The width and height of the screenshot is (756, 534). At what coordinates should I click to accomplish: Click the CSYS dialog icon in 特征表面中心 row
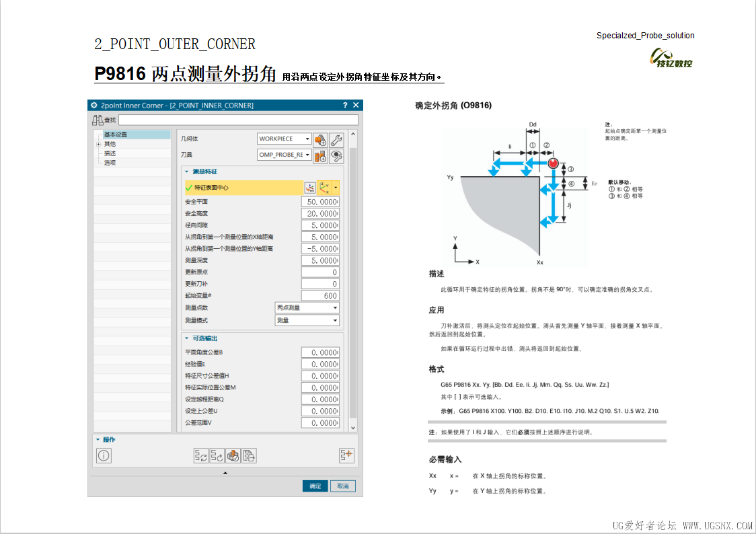(310, 188)
